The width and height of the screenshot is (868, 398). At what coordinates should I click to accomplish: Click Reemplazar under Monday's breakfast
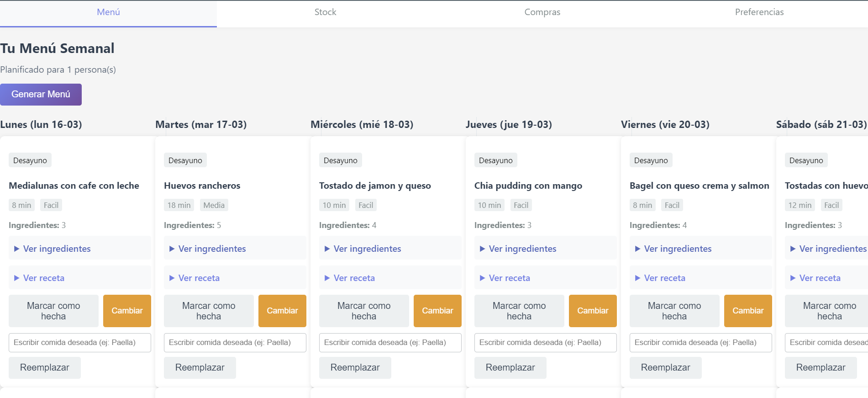[44, 367]
